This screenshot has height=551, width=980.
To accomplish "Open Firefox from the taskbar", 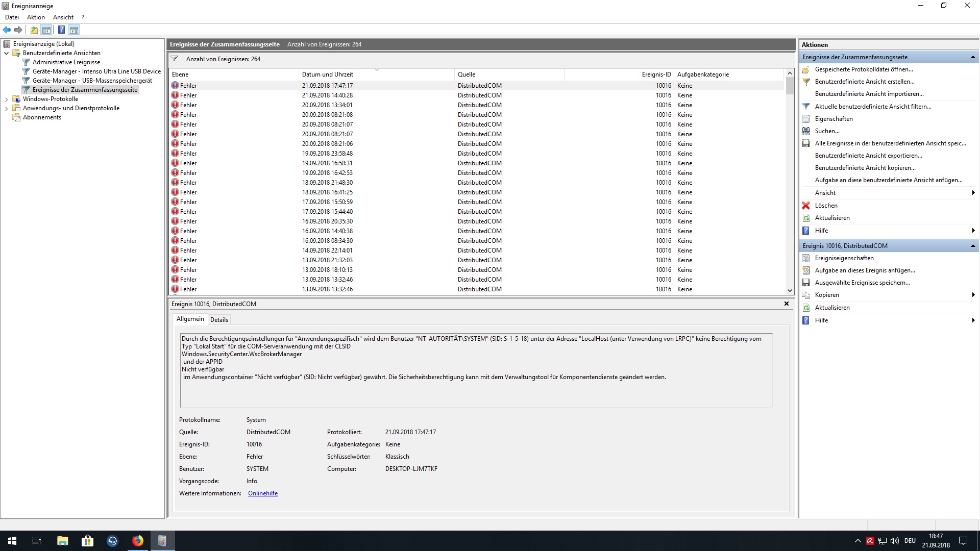I will point(138,541).
